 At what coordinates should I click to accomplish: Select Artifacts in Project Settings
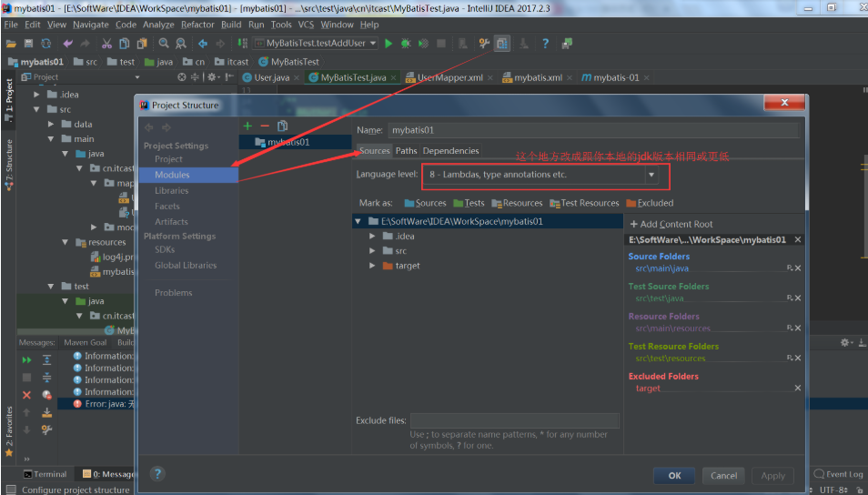click(x=172, y=221)
